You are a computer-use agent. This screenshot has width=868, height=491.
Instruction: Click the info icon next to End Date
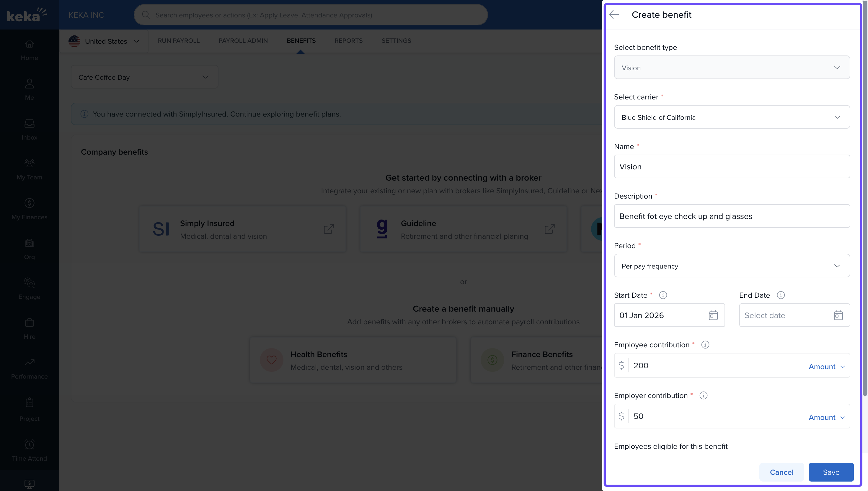tap(781, 295)
